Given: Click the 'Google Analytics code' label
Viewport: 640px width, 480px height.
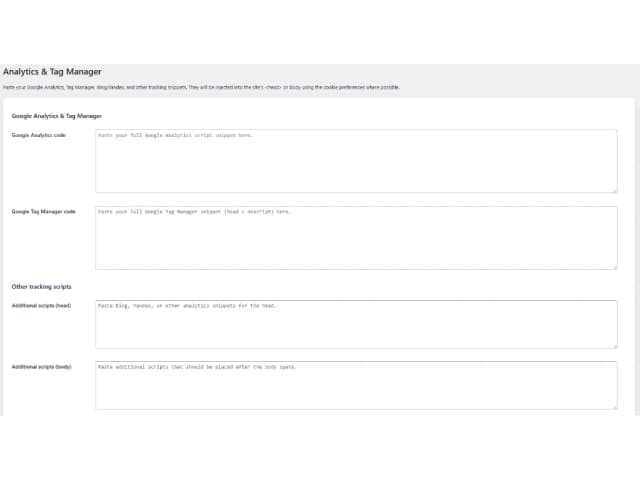Looking at the screenshot, I should (x=39, y=135).
